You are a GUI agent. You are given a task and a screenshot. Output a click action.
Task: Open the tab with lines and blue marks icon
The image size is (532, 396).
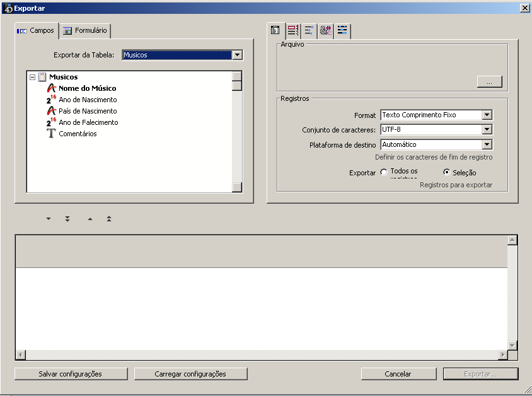(309, 30)
